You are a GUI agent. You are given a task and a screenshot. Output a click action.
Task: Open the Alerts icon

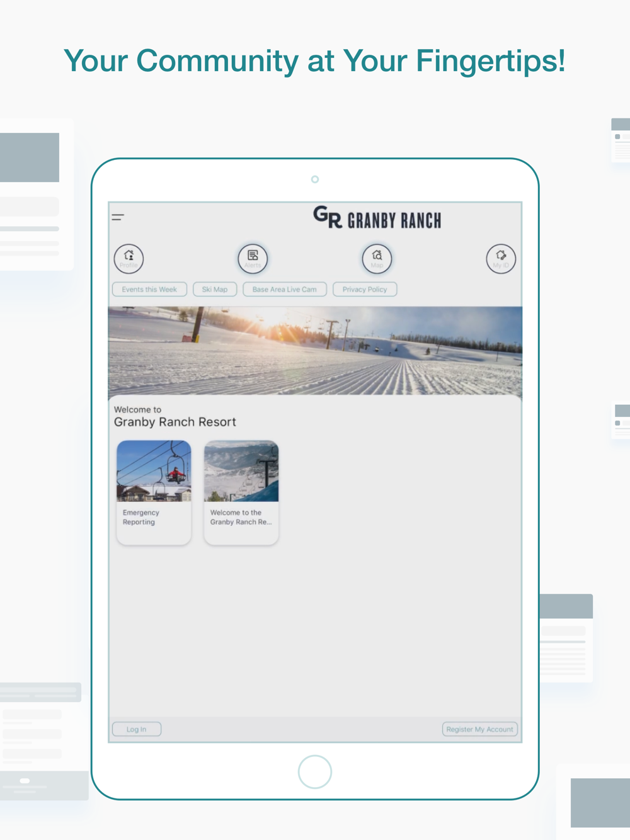tap(253, 258)
